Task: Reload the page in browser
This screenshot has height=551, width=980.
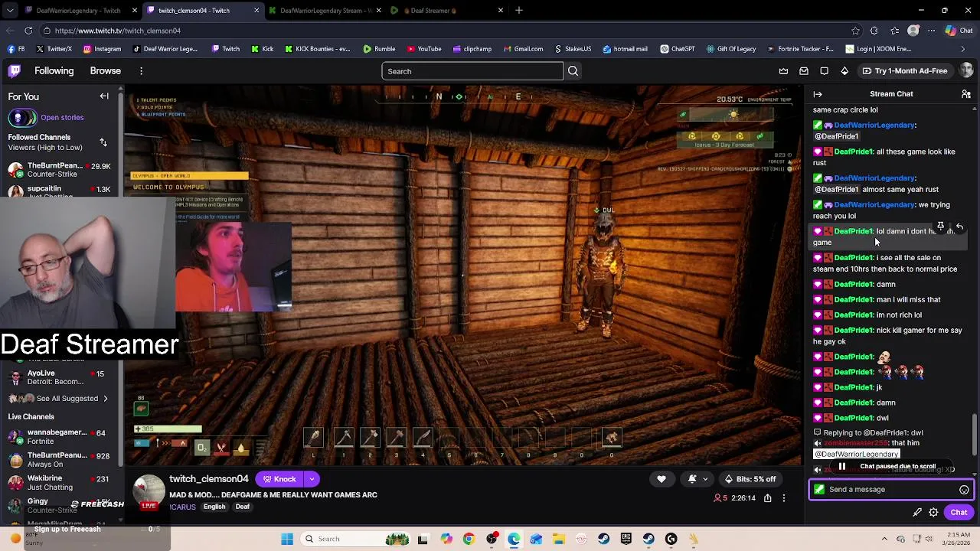Action: point(28,31)
